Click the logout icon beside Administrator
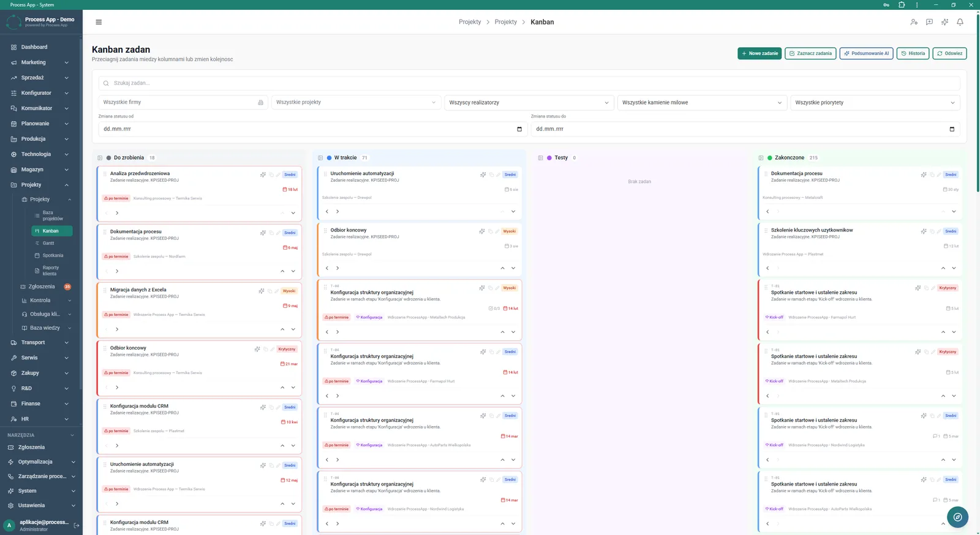Viewport: 980px width, 535px height. pyautogui.click(x=77, y=525)
